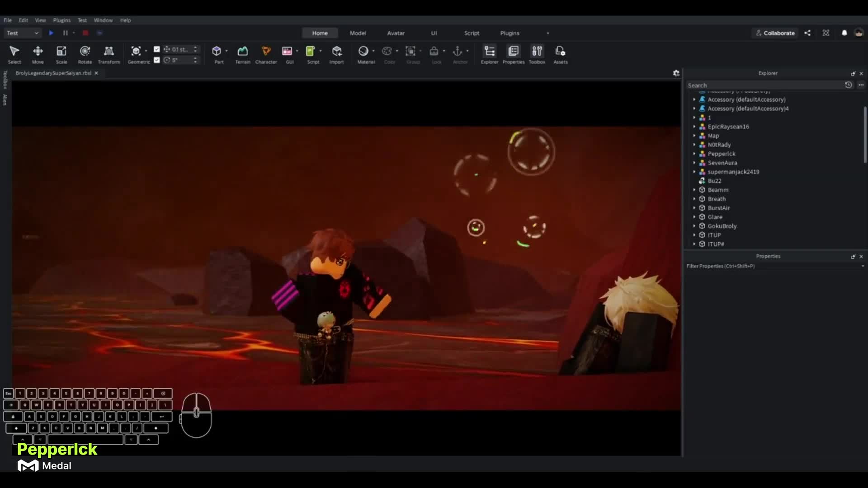The width and height of the screenshot is (868, 488).
Task: Switch to the Script ribbon tab
Action: coord(472,33)
